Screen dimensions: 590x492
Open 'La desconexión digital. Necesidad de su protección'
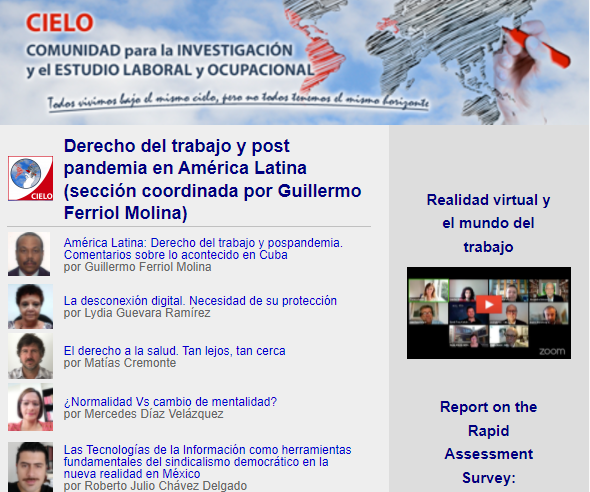pyautogui.click(x=200, y=301)
